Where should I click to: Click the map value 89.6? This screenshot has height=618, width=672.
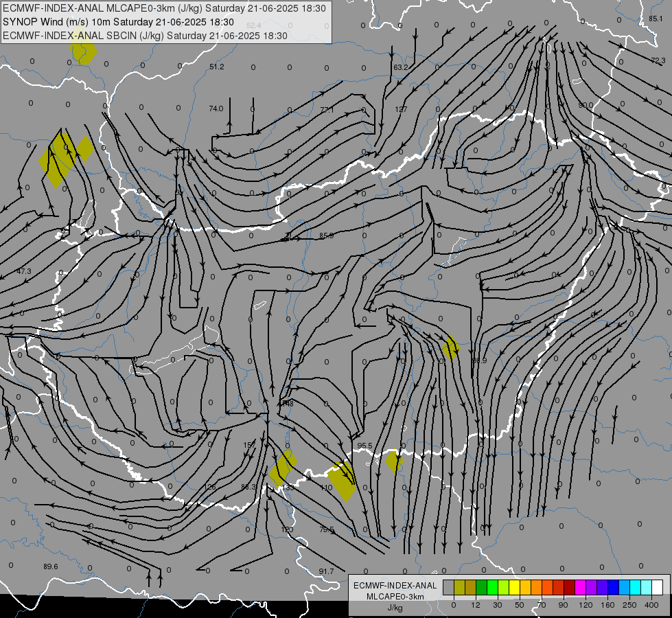51,566
